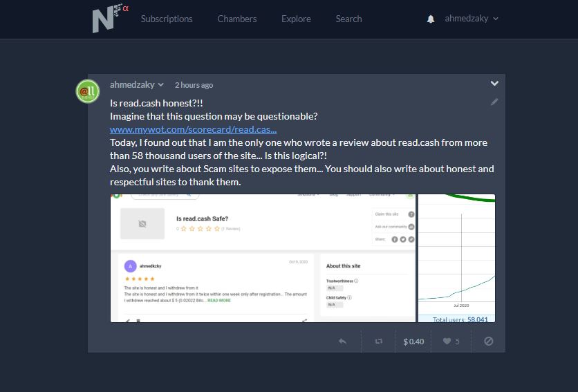Expand the chevron next to post author ahmedzaky
The height and width of the screenshot is (392, 578).
point(160,85)
